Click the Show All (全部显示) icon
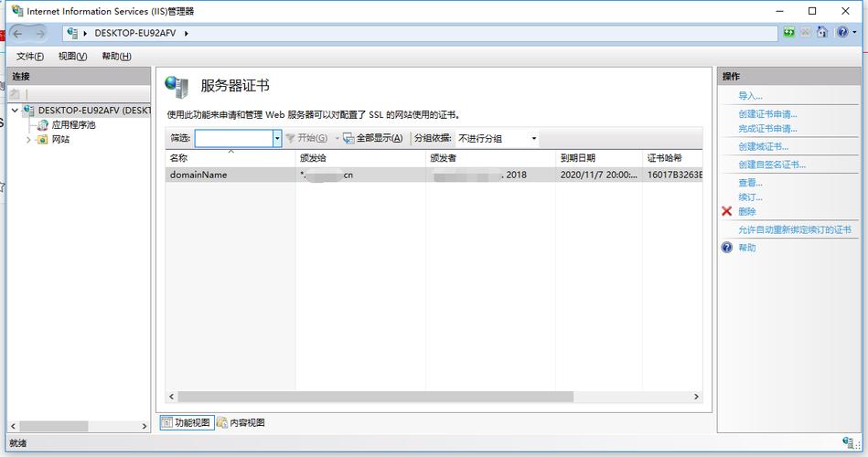The height and width of the screenshot is (457, 868). [348, 138]
